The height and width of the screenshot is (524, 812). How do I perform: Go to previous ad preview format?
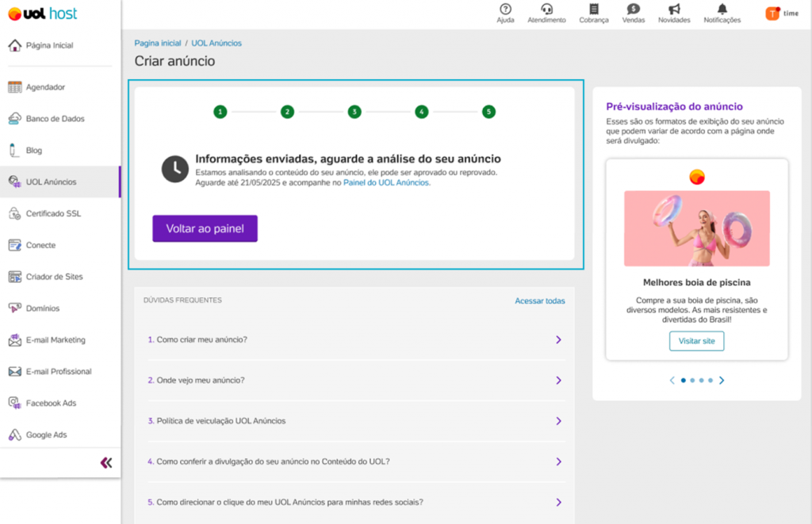click(672, 380)
